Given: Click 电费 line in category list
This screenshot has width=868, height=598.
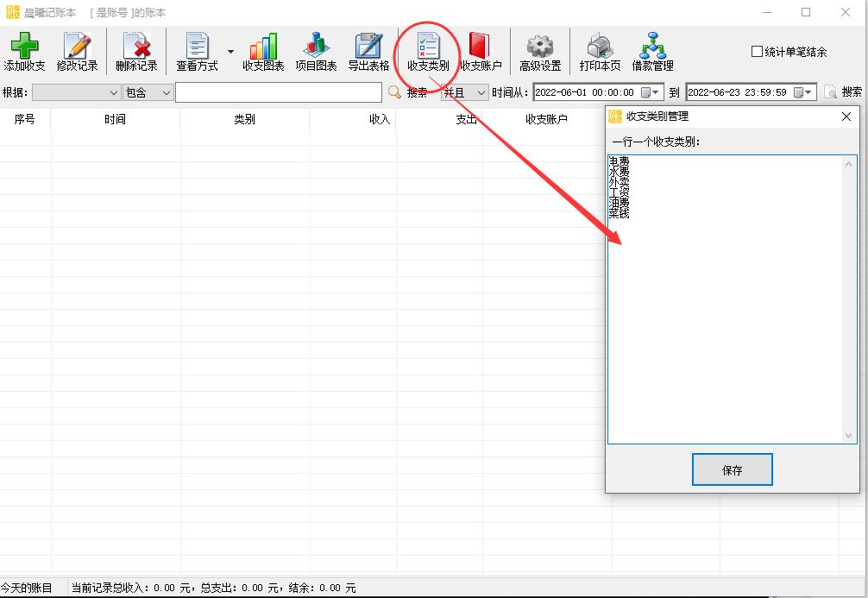Looking at the screenshot, I should pyautogui.click(x=619, y=161).
